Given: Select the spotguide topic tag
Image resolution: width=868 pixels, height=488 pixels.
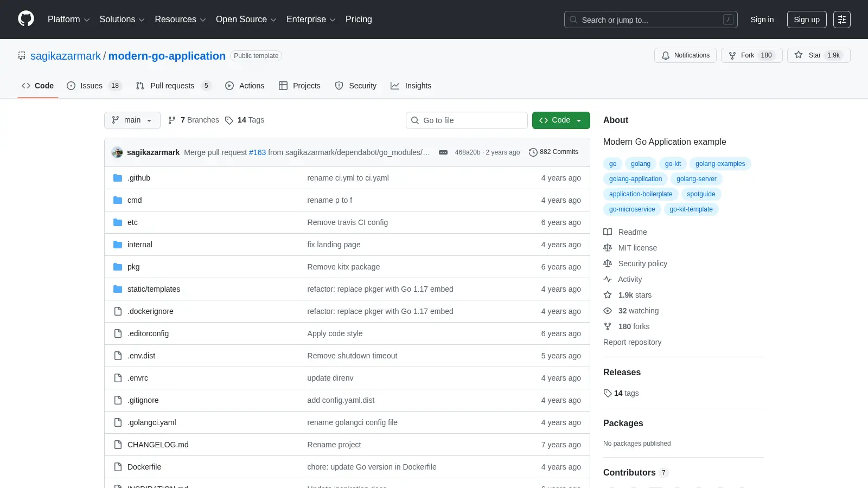Looking at the screenshot, I should [701, 194].
